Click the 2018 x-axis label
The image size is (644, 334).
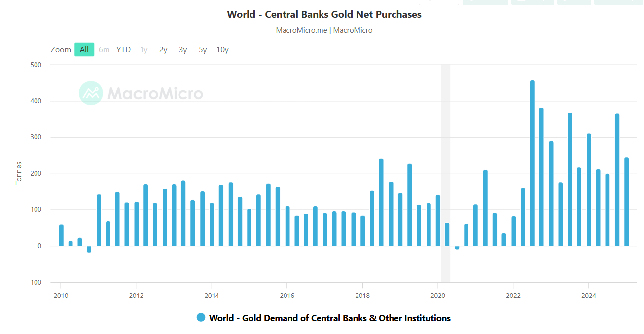(x=362, y=296)
